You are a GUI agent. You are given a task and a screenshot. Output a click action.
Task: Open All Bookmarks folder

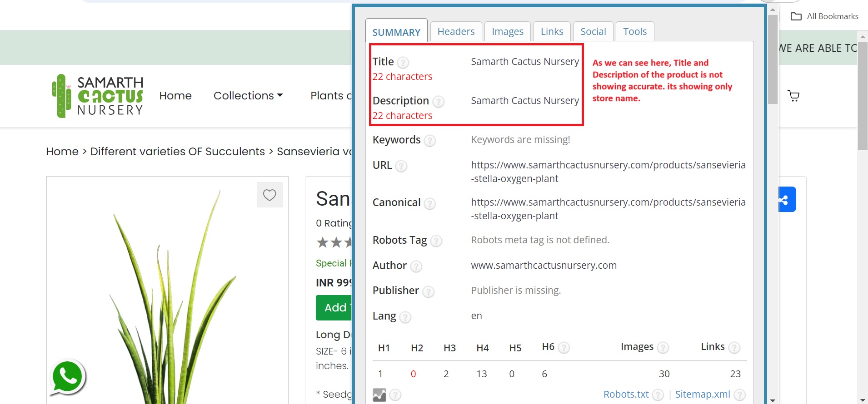pos(824,16)
